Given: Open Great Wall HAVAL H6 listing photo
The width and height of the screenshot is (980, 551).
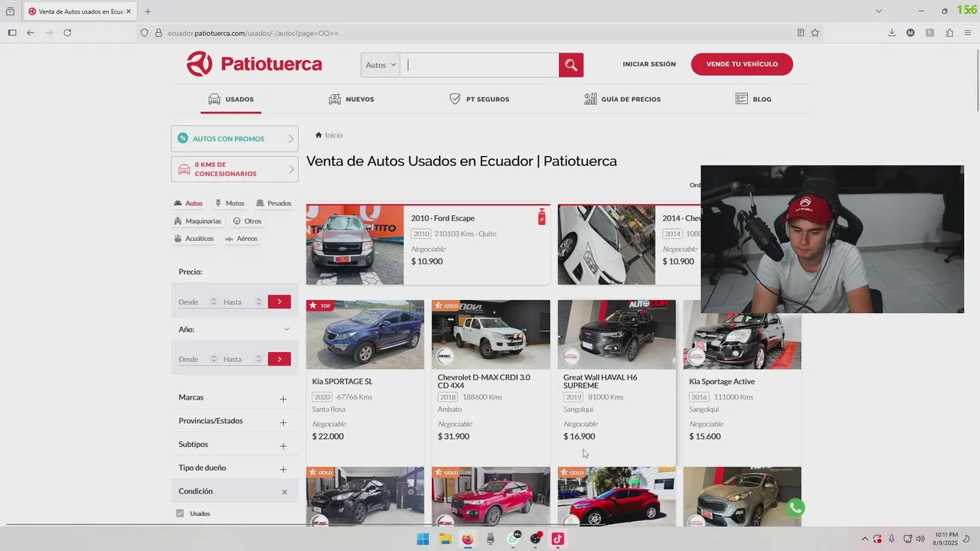Looking at the screenshot, I should 616,334.
